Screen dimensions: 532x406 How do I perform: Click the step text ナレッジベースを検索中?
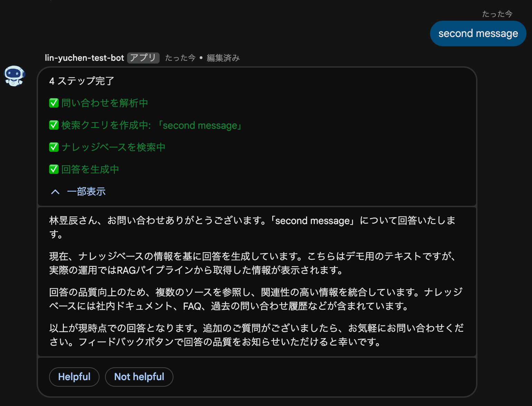[113, 147]
